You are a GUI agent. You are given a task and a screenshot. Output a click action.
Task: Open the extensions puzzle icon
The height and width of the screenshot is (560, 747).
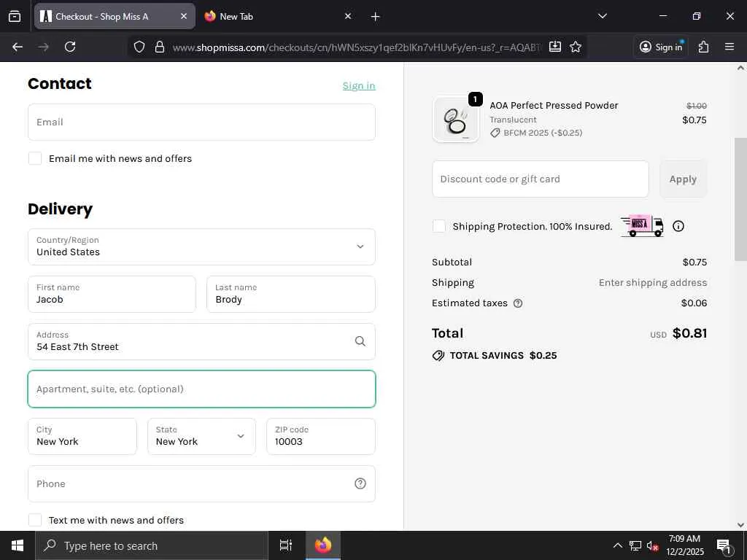704,47
